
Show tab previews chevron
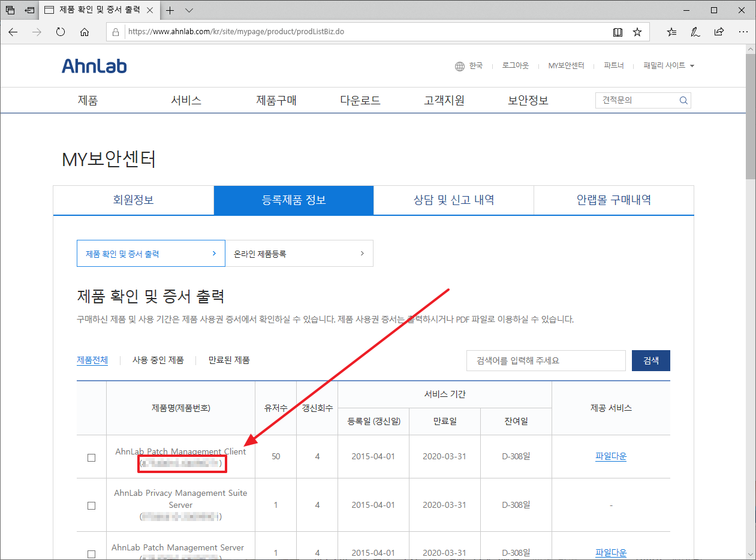pyautogui.click(x=189, y=10)
